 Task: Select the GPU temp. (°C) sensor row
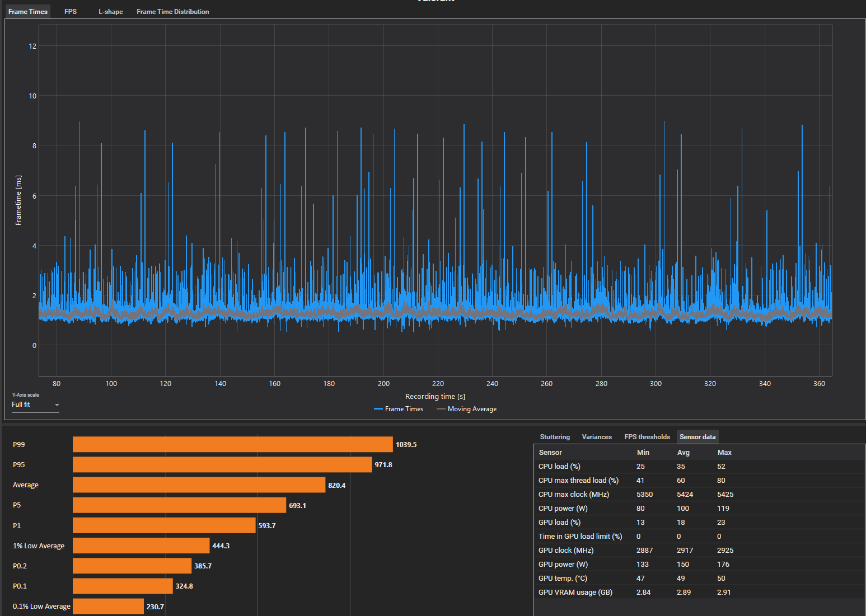click(x=563, y=579)
